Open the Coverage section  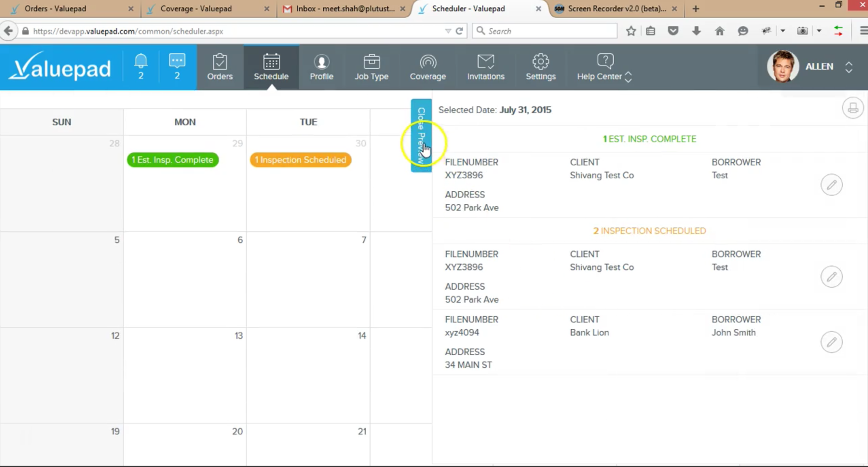click(x=428, y=67)
